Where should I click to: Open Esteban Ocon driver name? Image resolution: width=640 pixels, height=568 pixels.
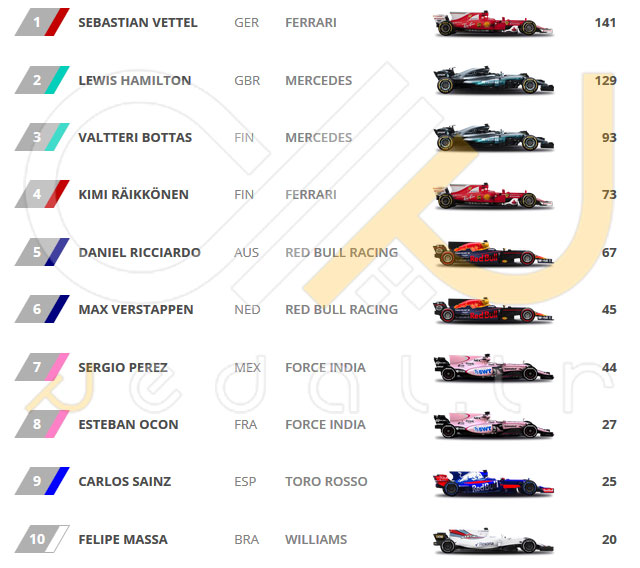(128, 425)
